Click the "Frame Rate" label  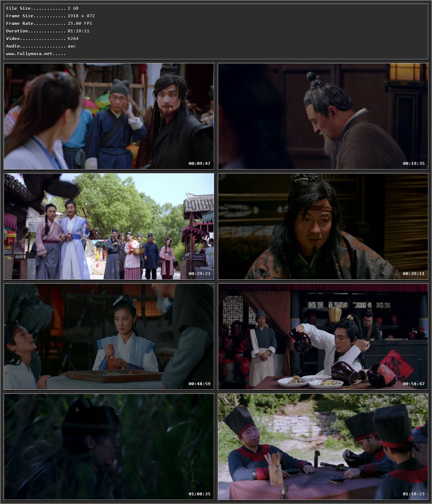point(20,23)
